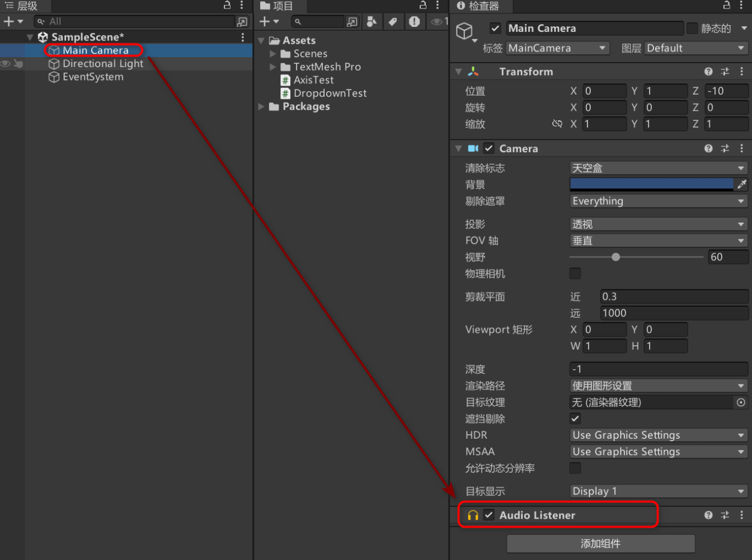Click Project search by type button
Screen dimensions: 752x560
[372, 21]
